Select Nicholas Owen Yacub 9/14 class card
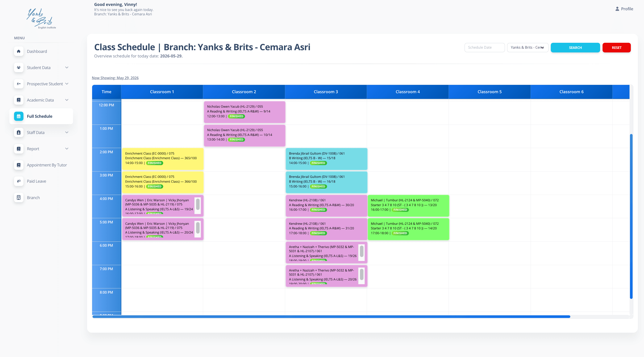Viewport: 644px width, 357px height. pyautogui.click(x=244, y=112)
